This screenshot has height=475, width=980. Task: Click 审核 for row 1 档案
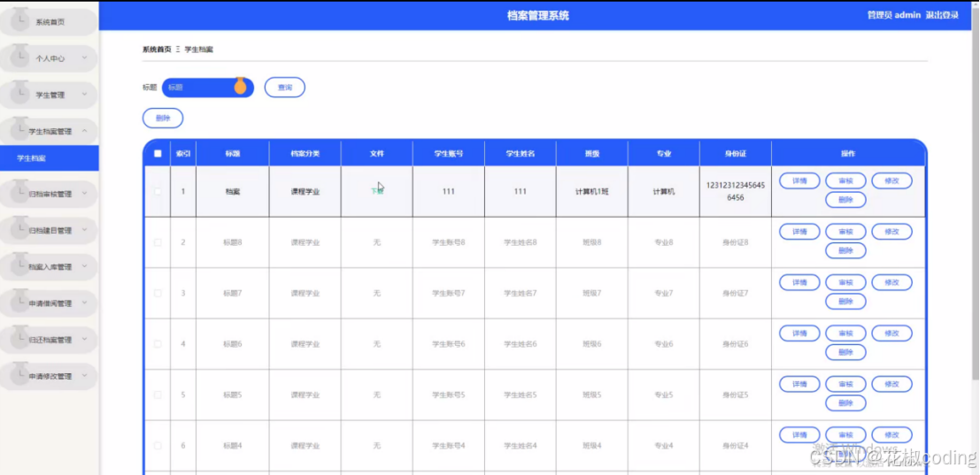coord(845,181)
